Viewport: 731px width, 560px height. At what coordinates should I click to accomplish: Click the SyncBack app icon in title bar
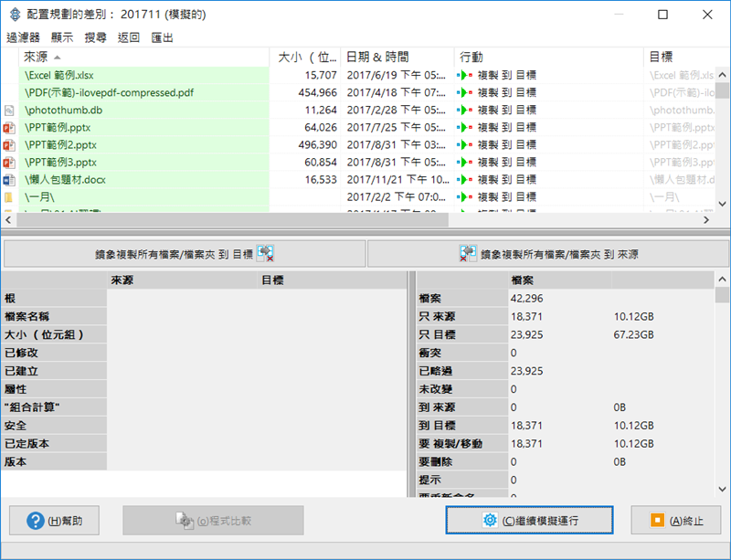(13, 15)
